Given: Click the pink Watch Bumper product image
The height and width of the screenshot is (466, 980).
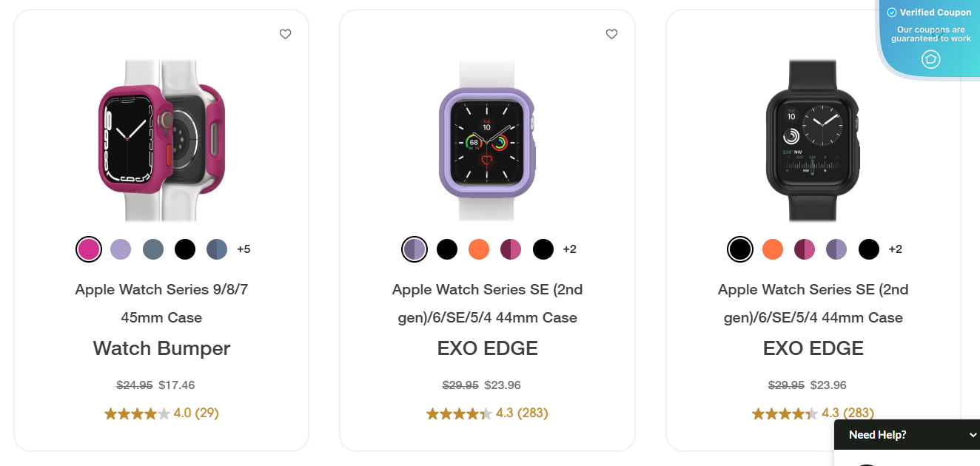Looking at the screenshot, I should 161,141.
